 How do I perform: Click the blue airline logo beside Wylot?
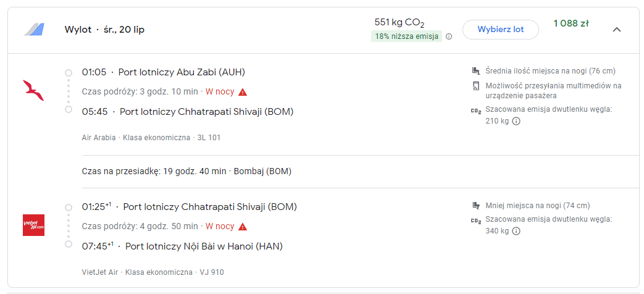(34, 30)
